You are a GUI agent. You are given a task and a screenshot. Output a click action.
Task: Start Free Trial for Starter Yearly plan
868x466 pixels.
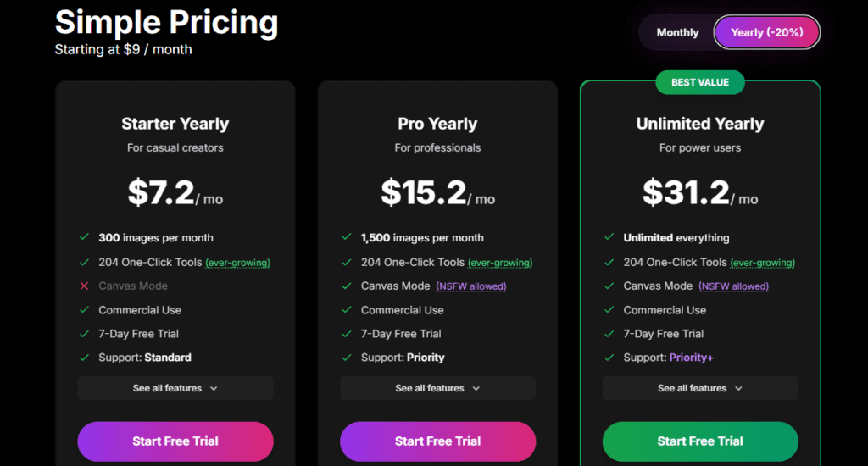175,441
